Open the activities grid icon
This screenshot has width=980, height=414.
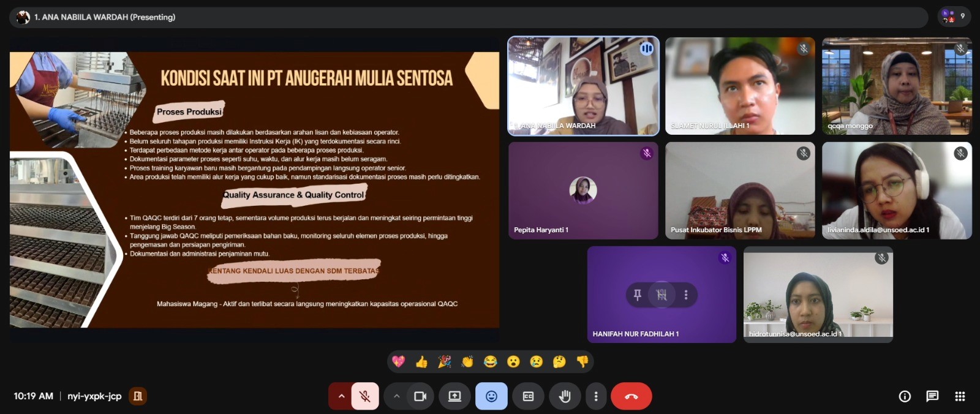coord(960,396)
